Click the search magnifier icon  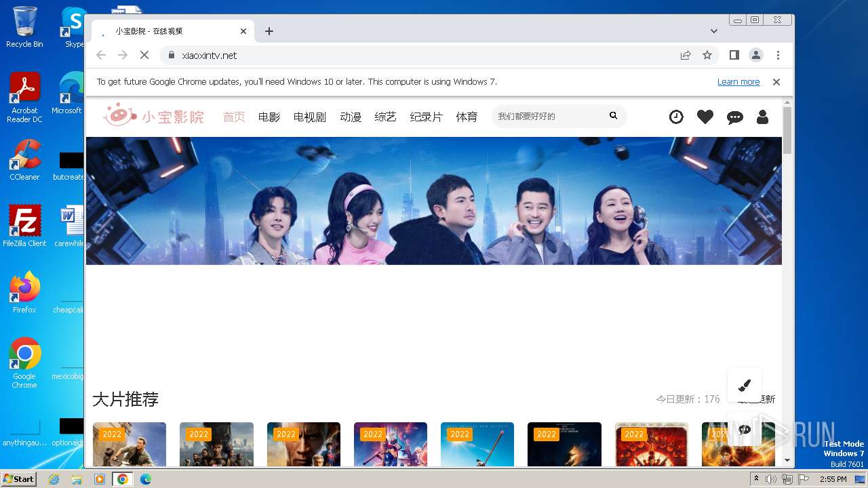point(613,116)
